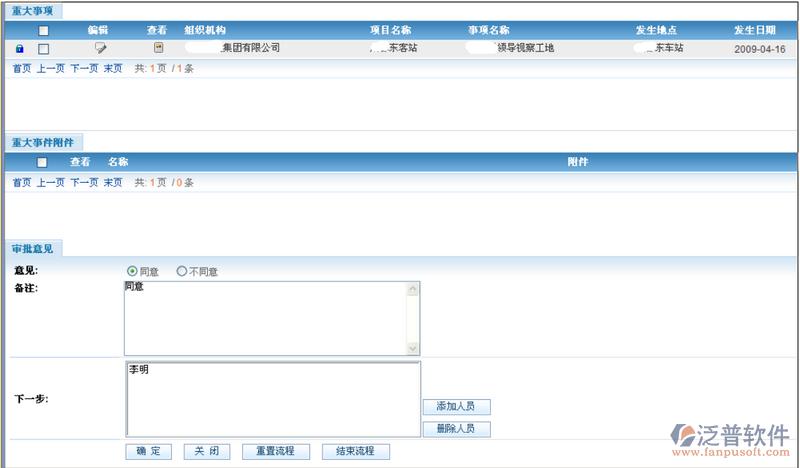Open the 审批意见 tab
The width and height of the screenshot is (800, 468).
click(32, 248)
